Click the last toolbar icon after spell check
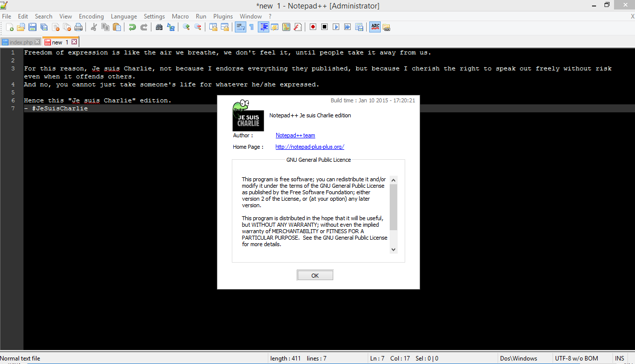 click(386, 27)
